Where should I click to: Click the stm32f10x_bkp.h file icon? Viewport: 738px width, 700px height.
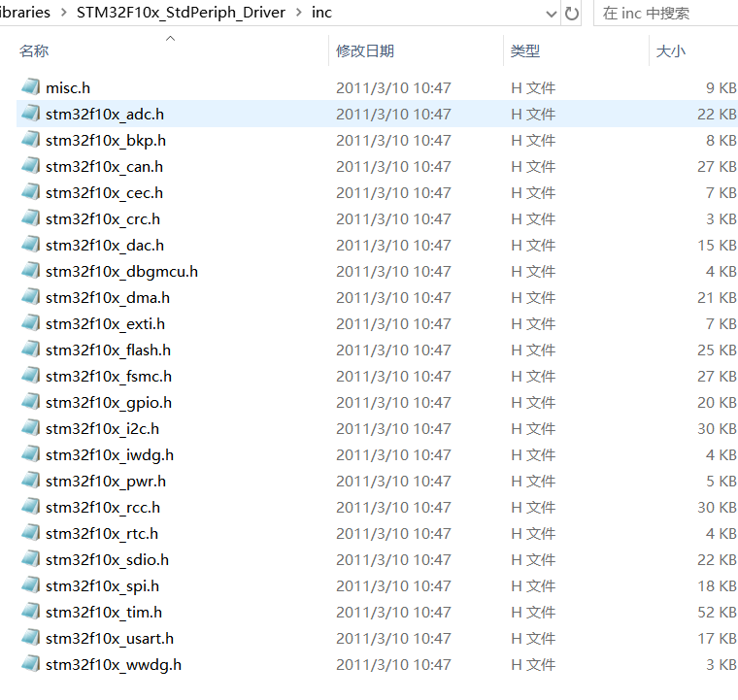(31, 140)
